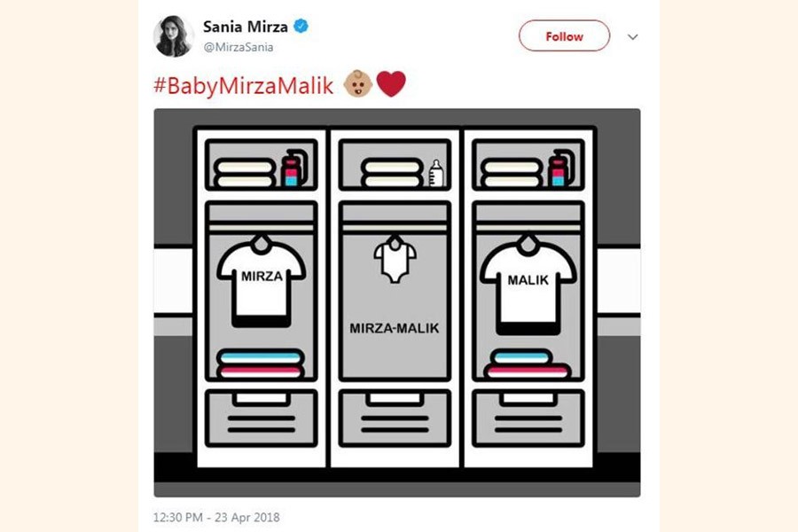Screen dimensions: 798x532
Task: Click the water bottle in the right locker
Action: click(560, 168)
